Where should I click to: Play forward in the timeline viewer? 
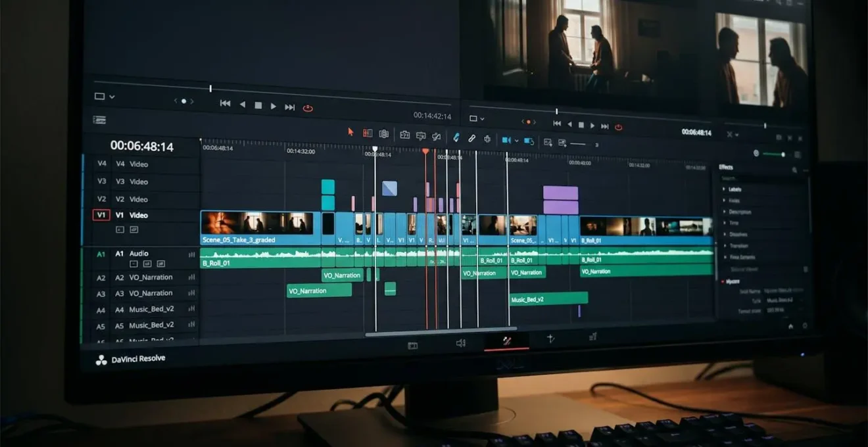[592, 125]
